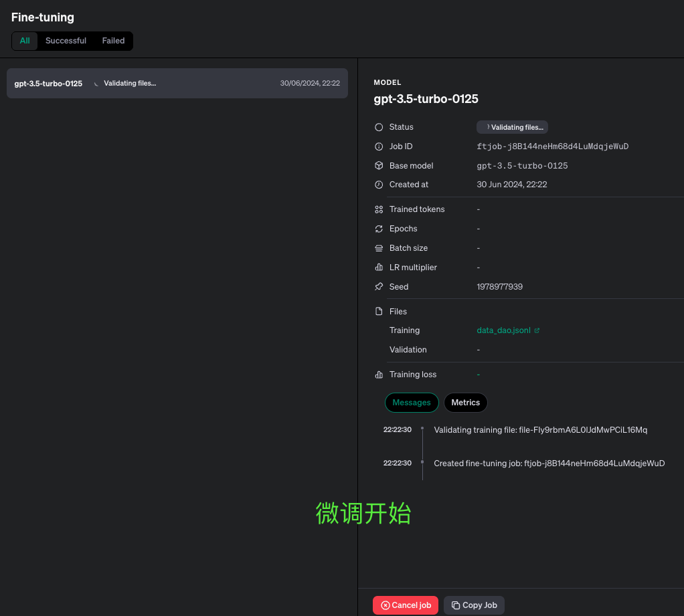
Task: Select the gpt-3.5-turbo-0125 job in list
Action: point(177,84)
